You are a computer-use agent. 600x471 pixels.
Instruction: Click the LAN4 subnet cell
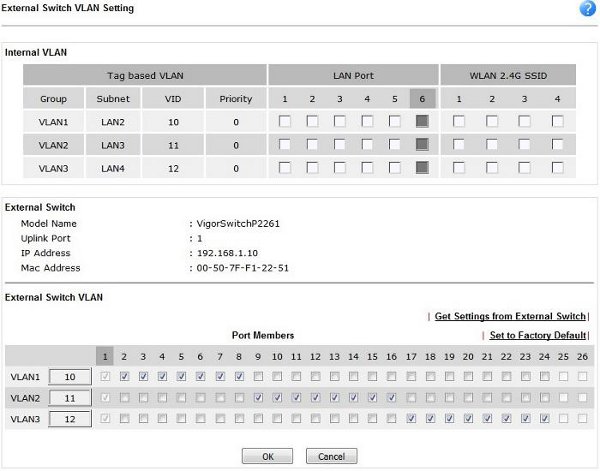(x=113, y=168)
